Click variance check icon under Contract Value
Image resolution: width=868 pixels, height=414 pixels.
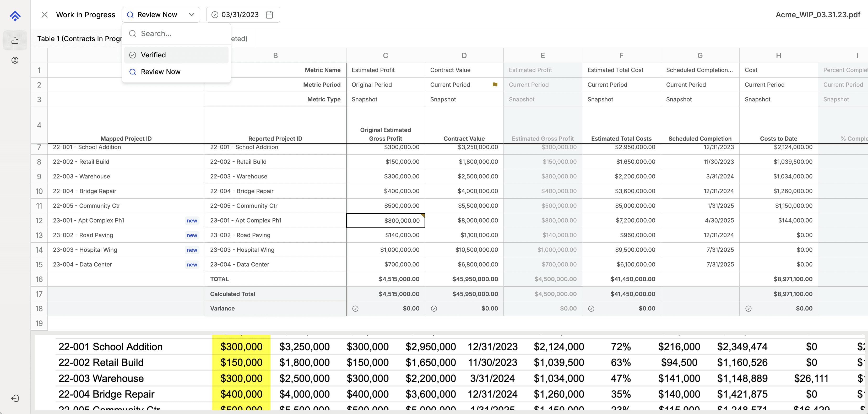coord(434,309)
